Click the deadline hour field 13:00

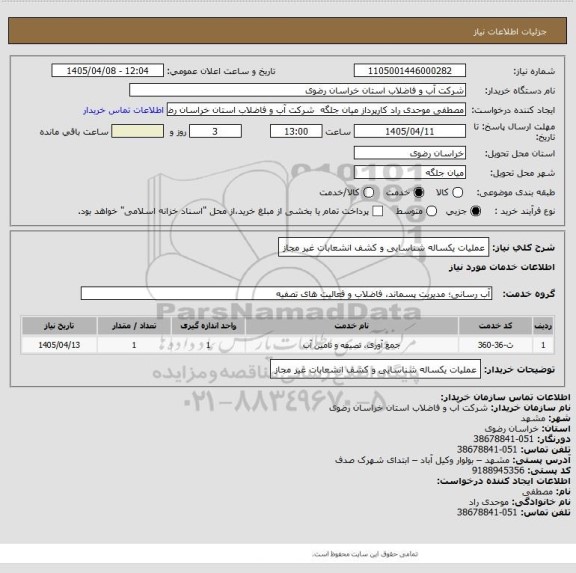coord(296,131)
